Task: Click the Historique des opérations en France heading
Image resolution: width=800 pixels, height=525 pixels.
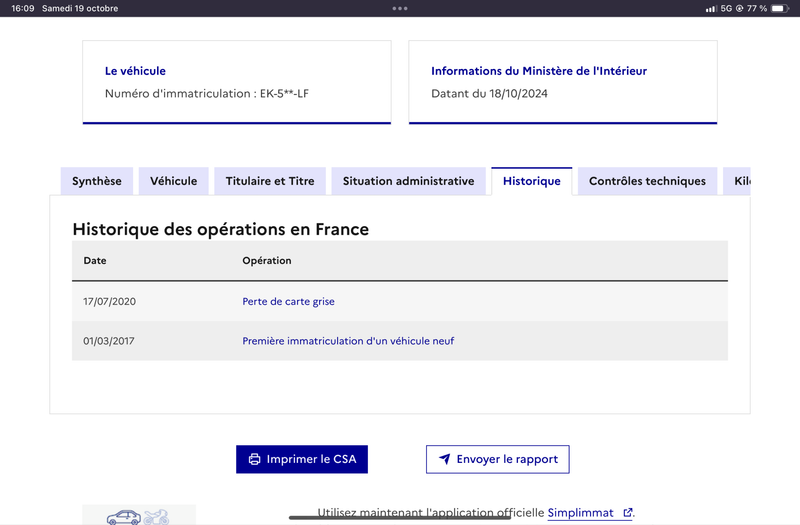Action: click(x=220, y=230)
